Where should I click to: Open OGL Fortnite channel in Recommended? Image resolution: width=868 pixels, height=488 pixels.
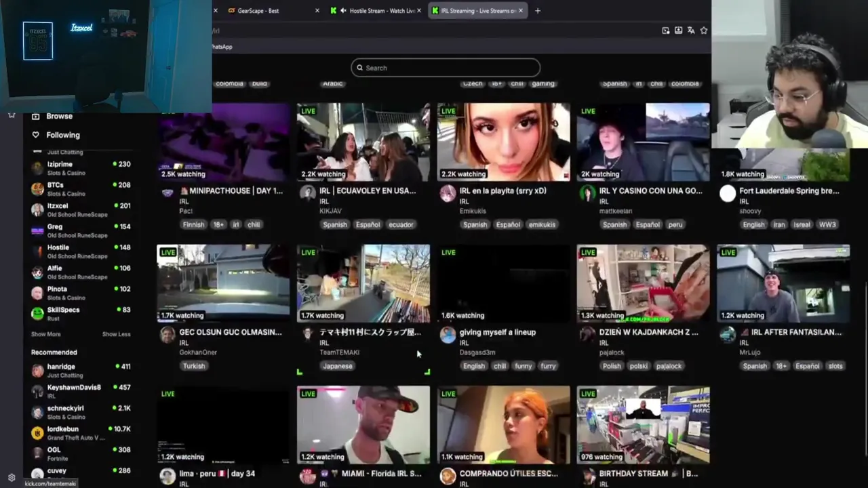(81, 453)
